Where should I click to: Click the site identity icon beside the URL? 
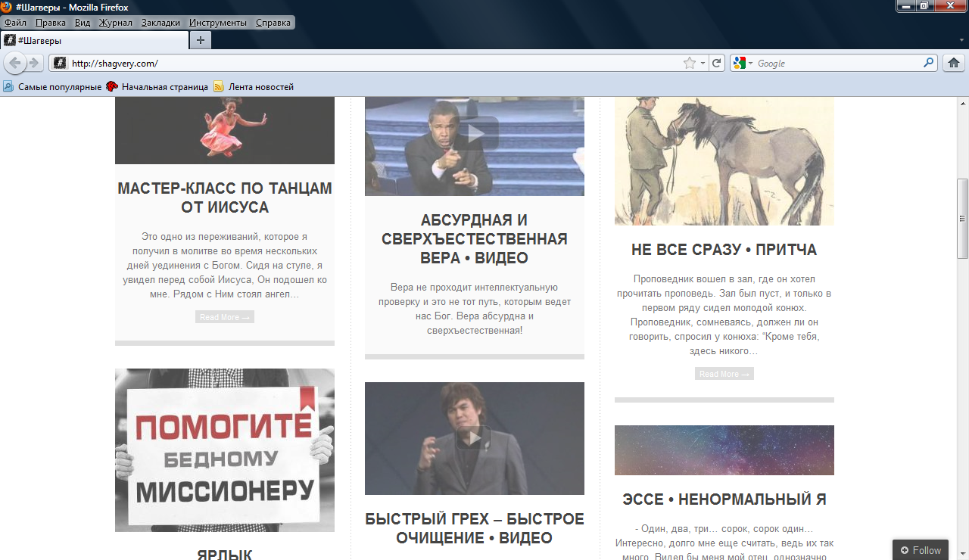coord(60,64)
